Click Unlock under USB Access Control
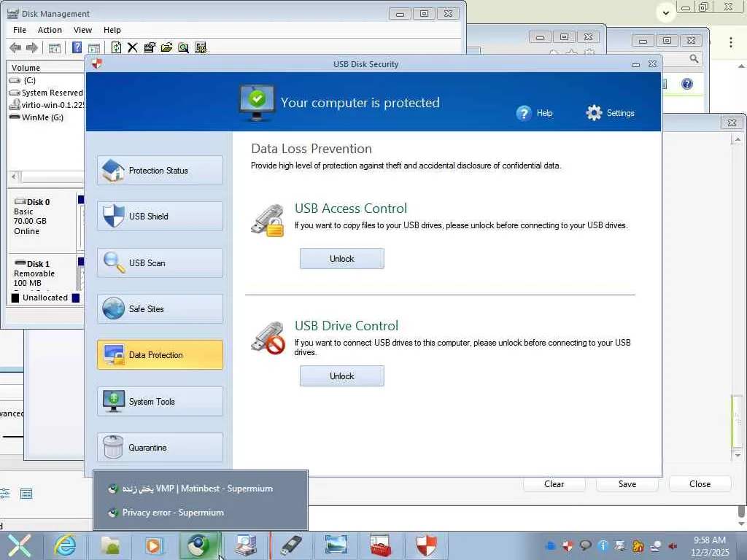This screenshot has width=747, height=560. 341,259
